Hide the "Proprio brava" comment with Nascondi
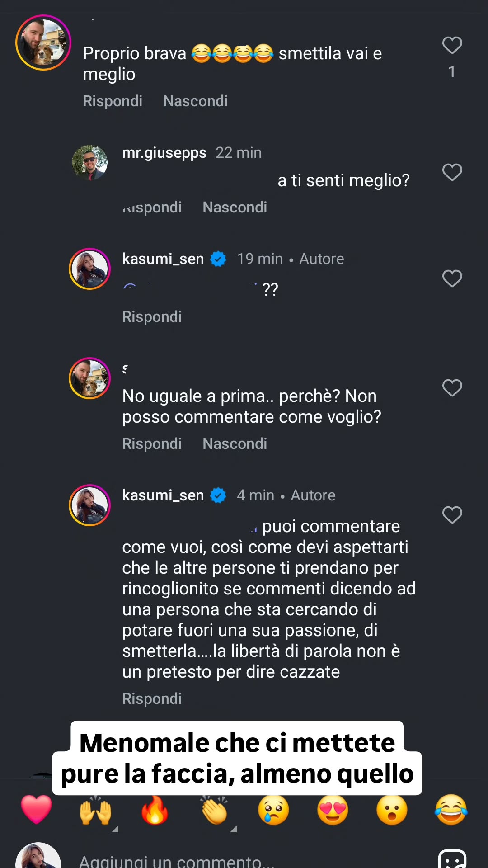This screenshot has width=488, height=868. (x=195, y=101)
